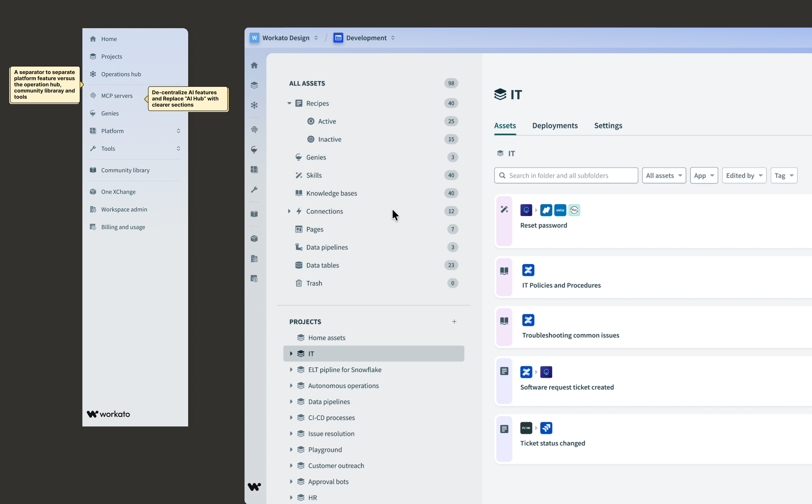Select Knowledge bases in all assets
The image size is (812, 504).
(x=331, y=193)
